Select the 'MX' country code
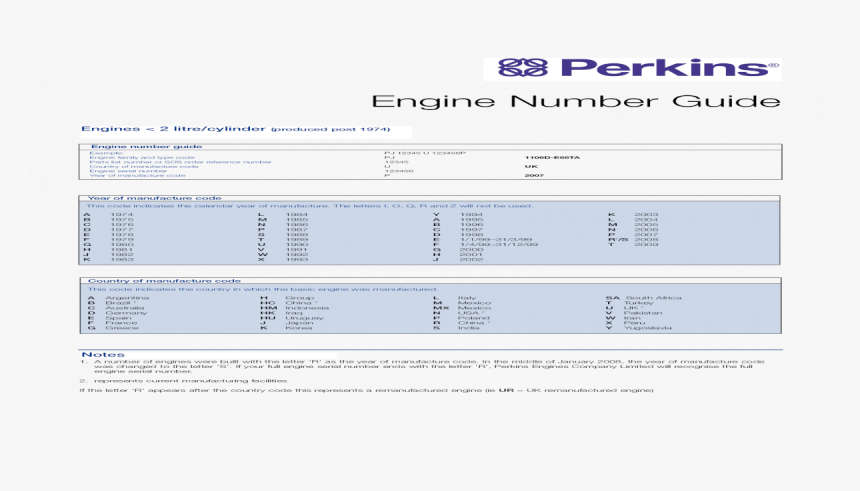 [x=441, y=308]
